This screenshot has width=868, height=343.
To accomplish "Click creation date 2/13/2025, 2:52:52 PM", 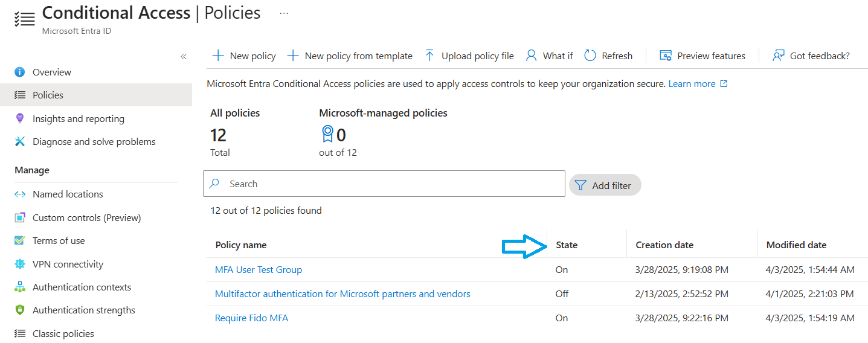I will [x=682, y=293].
